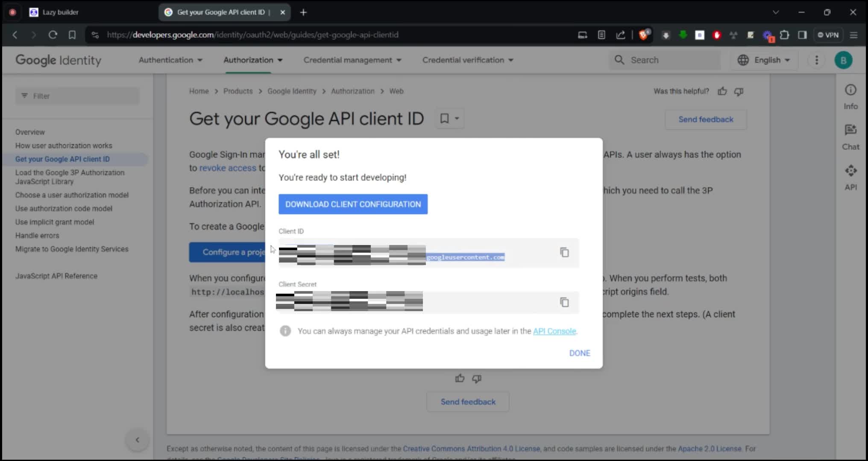Open the share page icon
This screenshot has height=461, width=868.
tap(621, 35)
